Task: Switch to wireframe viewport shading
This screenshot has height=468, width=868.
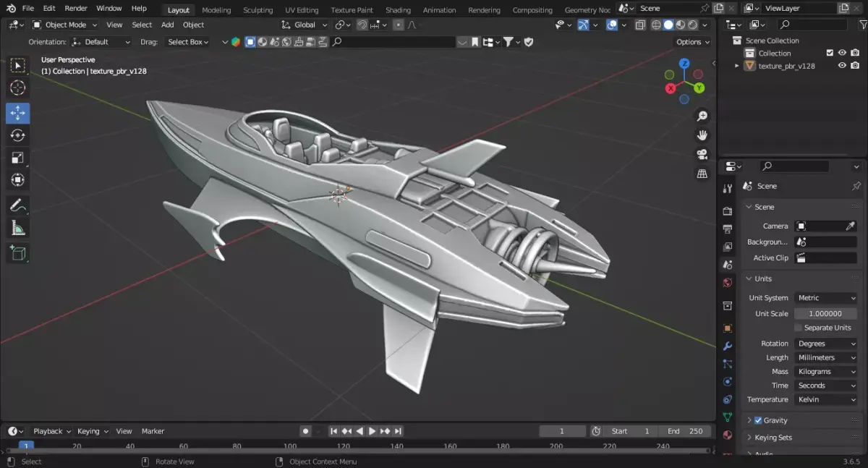Action: pyautogui.click(x=656, y=25)
